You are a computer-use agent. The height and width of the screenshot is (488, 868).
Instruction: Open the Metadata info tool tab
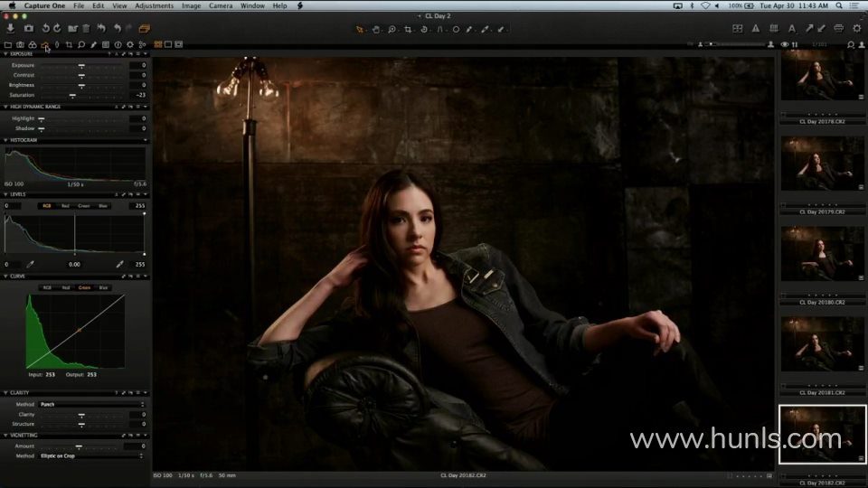118,45
